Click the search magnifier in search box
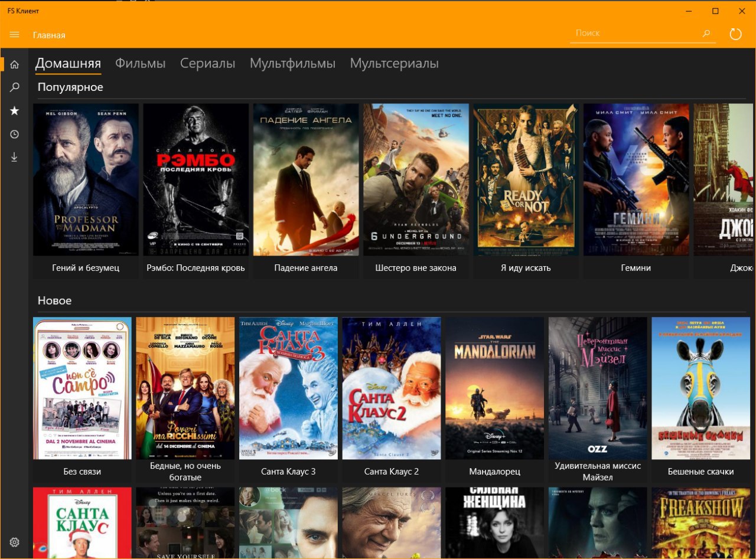This screenshot has height=559, width=756. 706,34
